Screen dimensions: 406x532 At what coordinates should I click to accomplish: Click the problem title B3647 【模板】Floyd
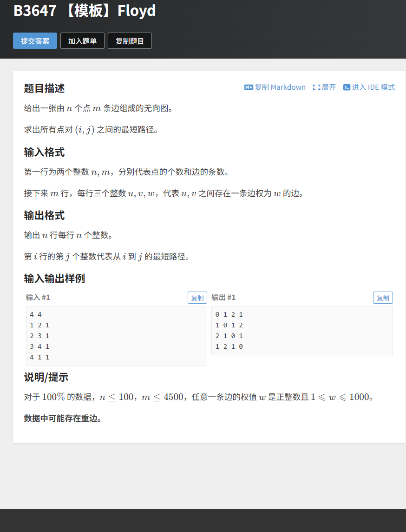pos(85,11)
